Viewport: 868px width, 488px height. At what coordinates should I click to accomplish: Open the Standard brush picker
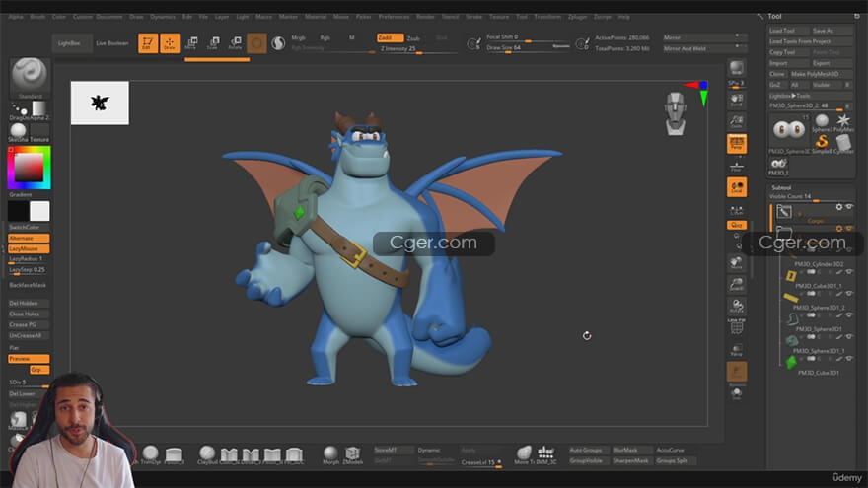[x=30, y=76]
